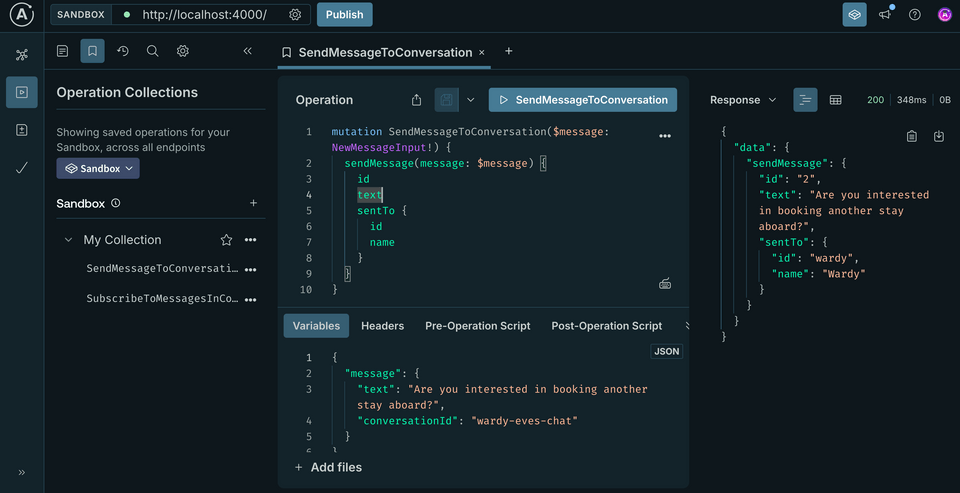
Task: Click the Publish button
Action: [345, 15]
